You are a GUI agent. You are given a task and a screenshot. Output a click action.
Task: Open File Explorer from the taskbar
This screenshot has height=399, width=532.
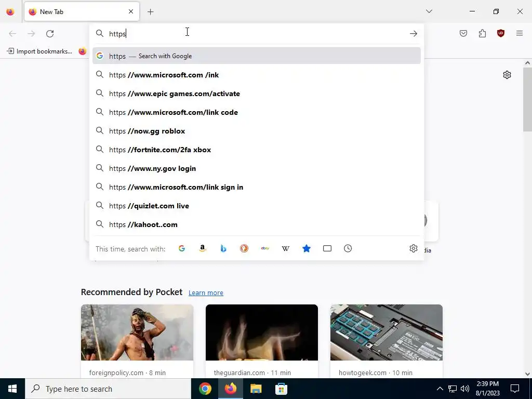click(256, 389)
